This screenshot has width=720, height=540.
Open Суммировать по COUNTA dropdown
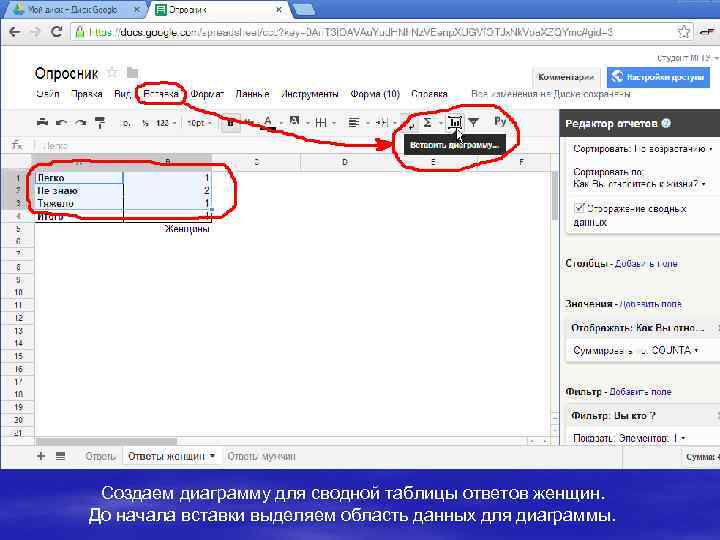click(636, 350)
